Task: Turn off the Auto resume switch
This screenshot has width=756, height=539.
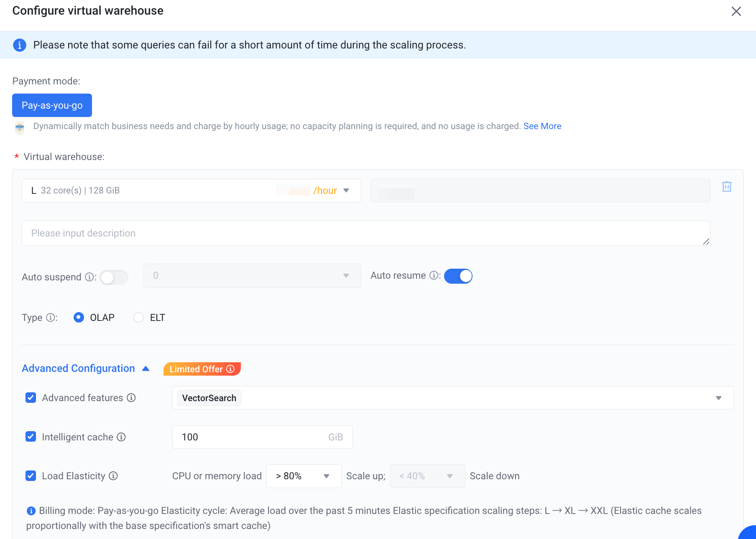Action: 458,276
